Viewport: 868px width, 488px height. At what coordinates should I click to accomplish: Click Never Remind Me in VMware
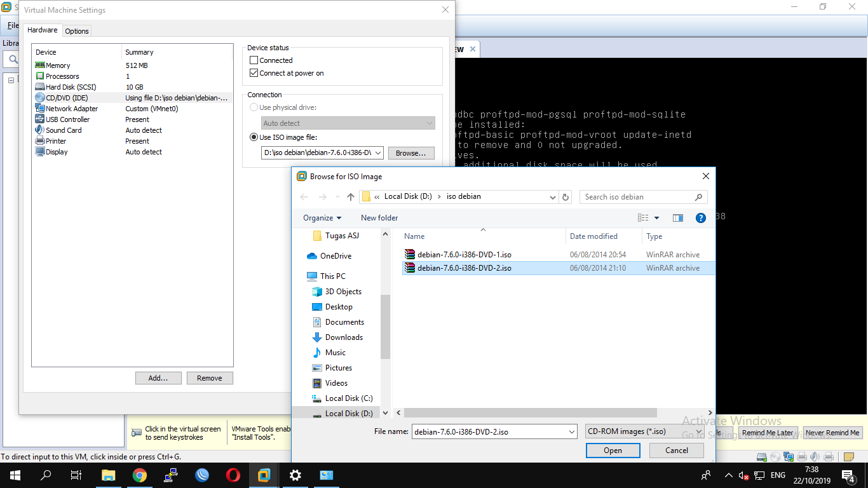coord(832,433)
